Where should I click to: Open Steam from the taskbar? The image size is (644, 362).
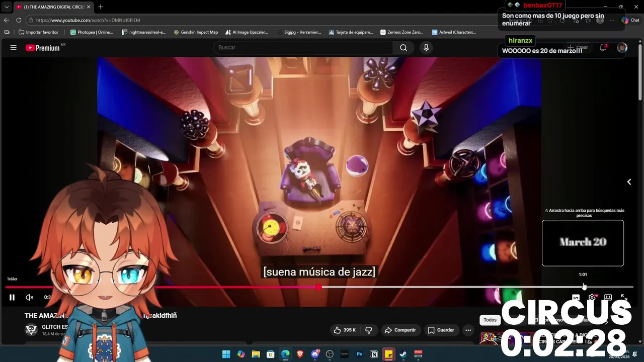(403, 354)
